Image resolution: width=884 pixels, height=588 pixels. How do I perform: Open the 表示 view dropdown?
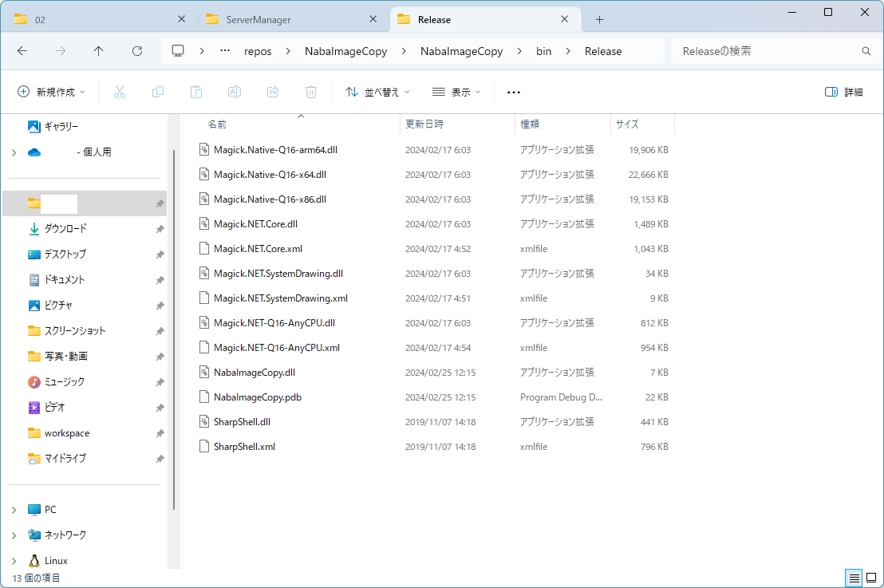456,92
